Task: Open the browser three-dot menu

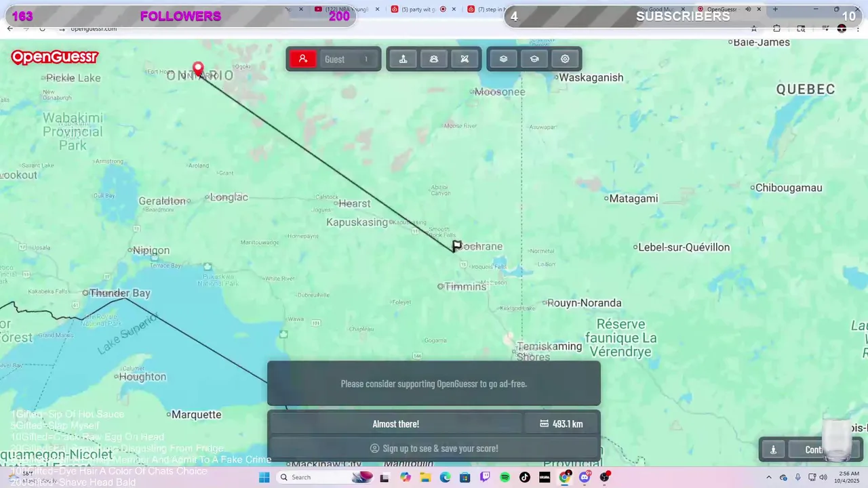Action: click(858, 28)
